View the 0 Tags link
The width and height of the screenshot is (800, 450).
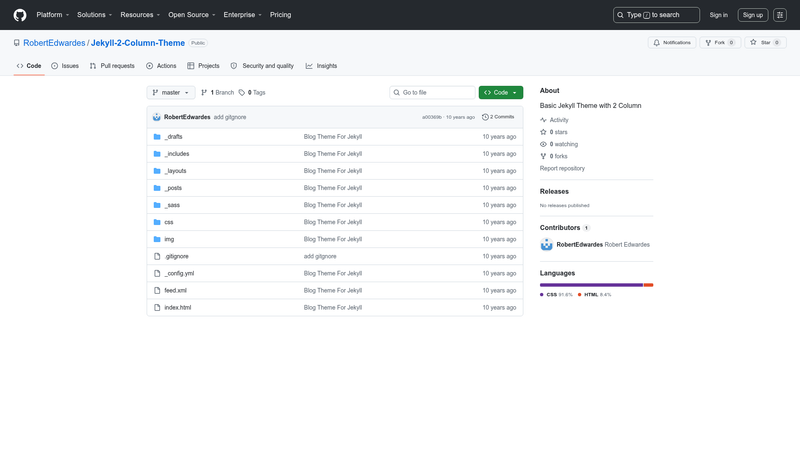point(252,92)
